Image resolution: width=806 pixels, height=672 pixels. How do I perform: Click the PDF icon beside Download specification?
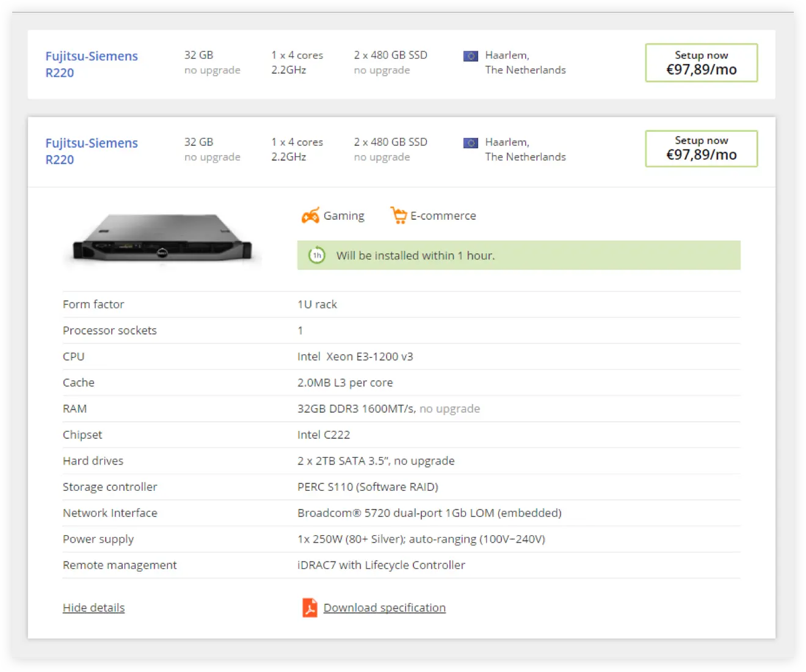coord(310,608)
